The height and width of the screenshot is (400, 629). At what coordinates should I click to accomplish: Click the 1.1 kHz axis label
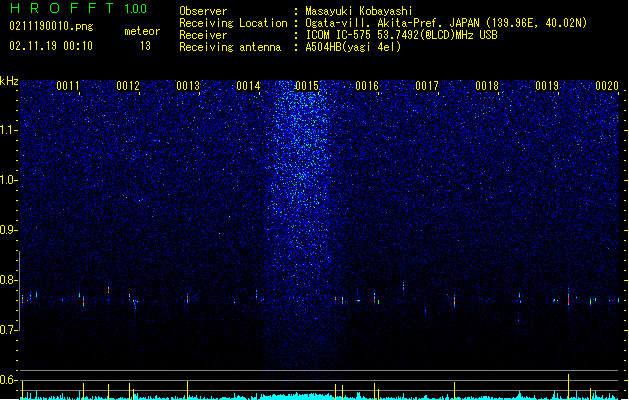(x=9, y=130)
